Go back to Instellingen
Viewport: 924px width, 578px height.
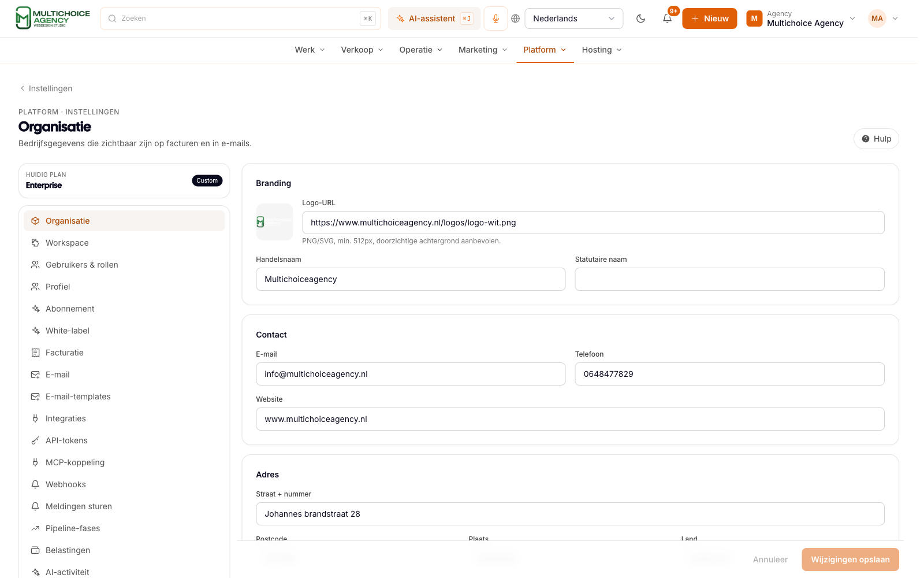[46, 88]
